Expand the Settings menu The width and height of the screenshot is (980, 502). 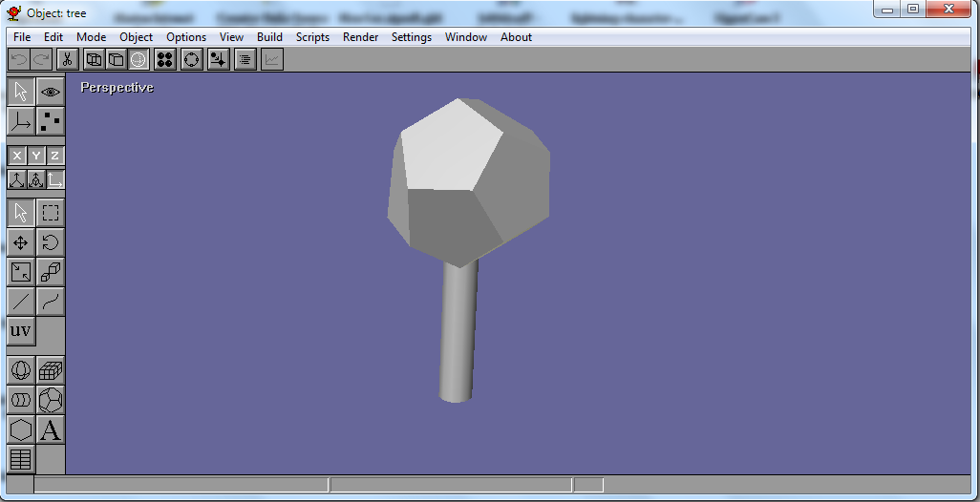coord(411,37)
